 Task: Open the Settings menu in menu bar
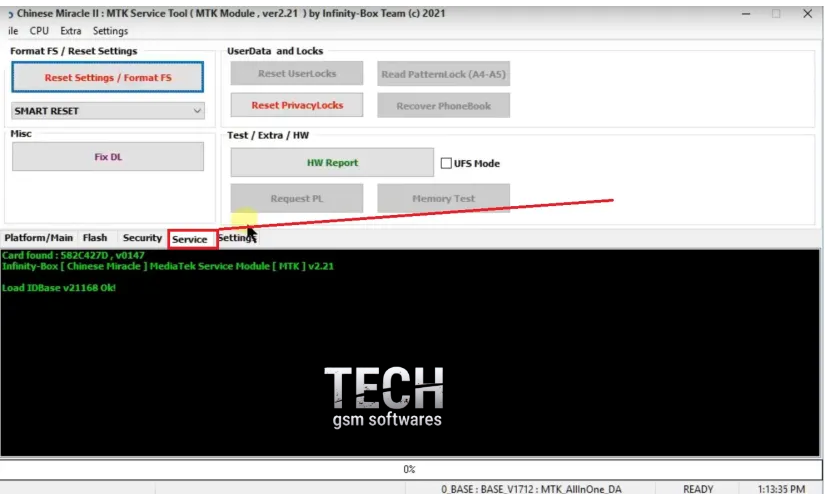(x=110, y=31)
